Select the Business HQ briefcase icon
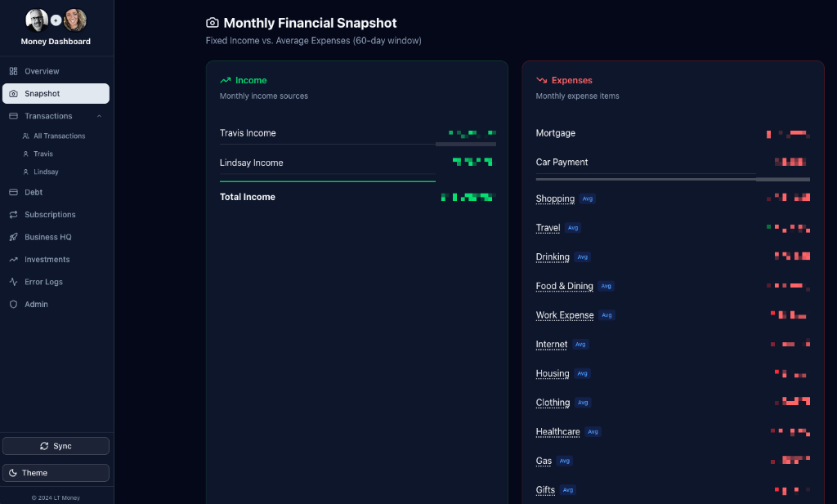 click(14, 237)
